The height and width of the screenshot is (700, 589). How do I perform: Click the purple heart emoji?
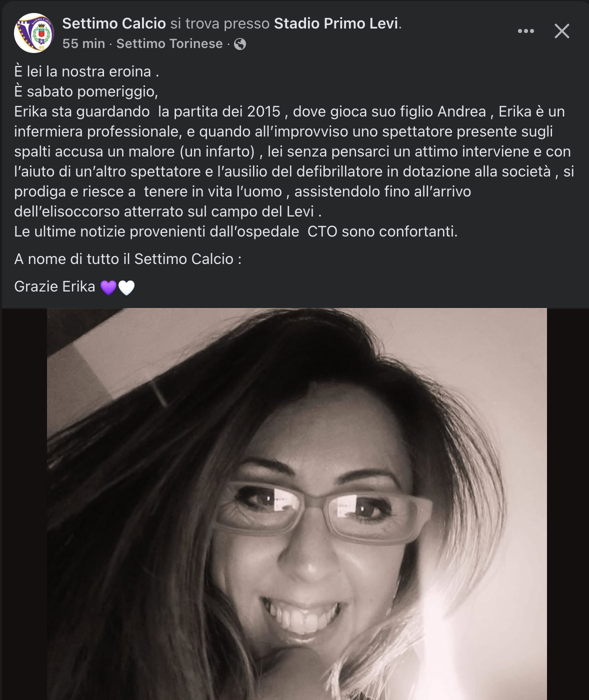tap(108, 287)
